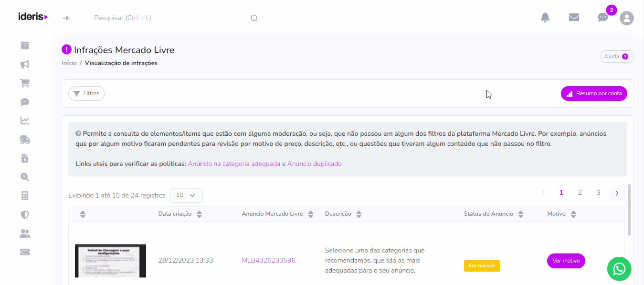This screenshot has width=644, height=285.
Task: Collapse the sidebar with arrow icon
Action: click(66, 18)
